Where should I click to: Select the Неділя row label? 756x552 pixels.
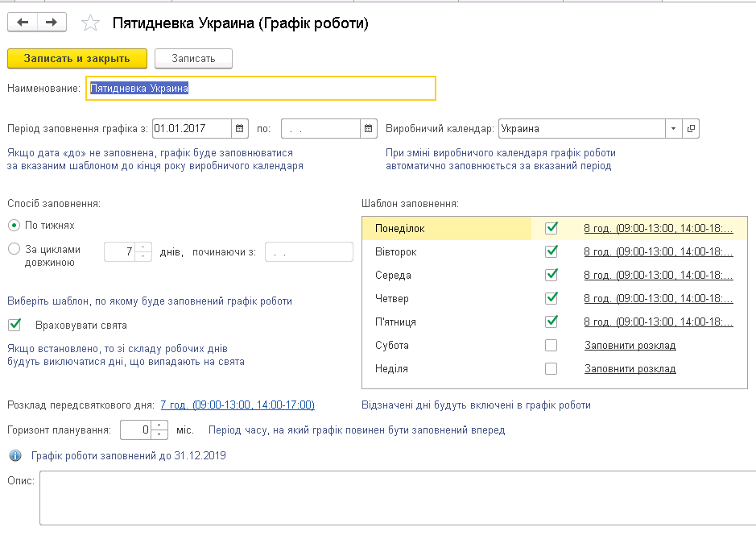[x=391, y=368]
